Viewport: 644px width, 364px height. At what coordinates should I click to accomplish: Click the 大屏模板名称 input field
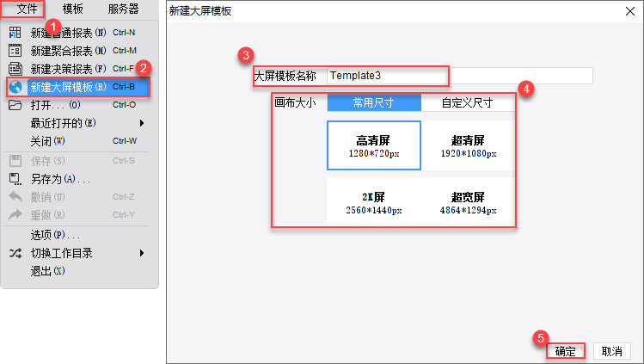pyautogui.click(x=460, y=76)
